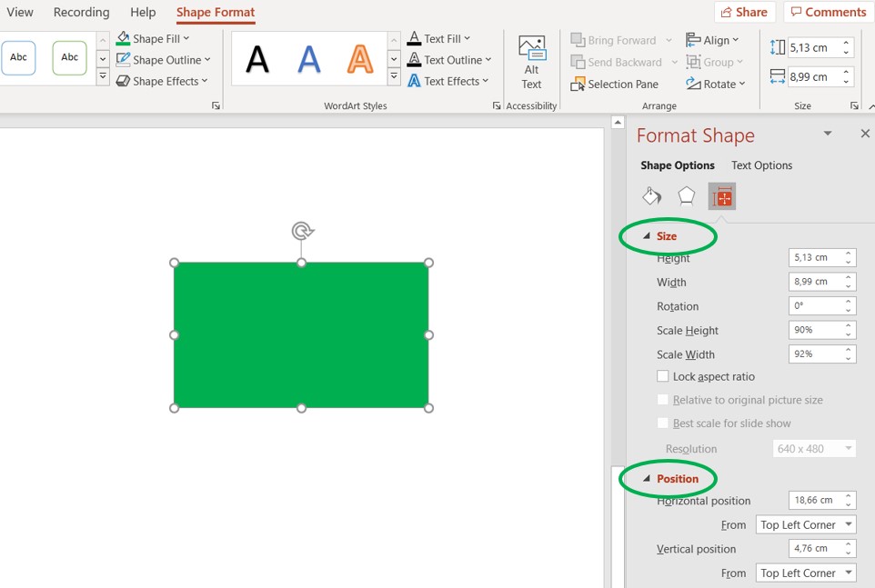This screenshot has width=875, height=588.
Task: Select the green rectangle shape
Action: click(301, 334)
